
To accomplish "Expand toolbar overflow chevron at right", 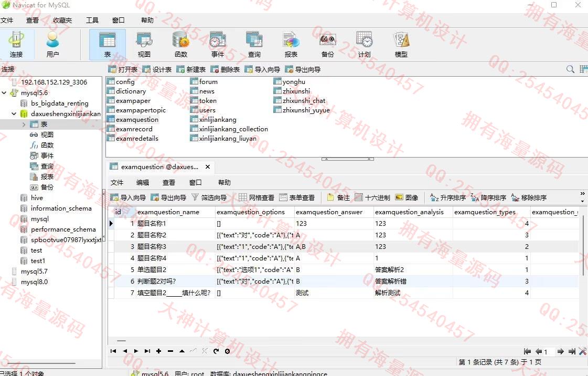I will [x=582, y=194].
